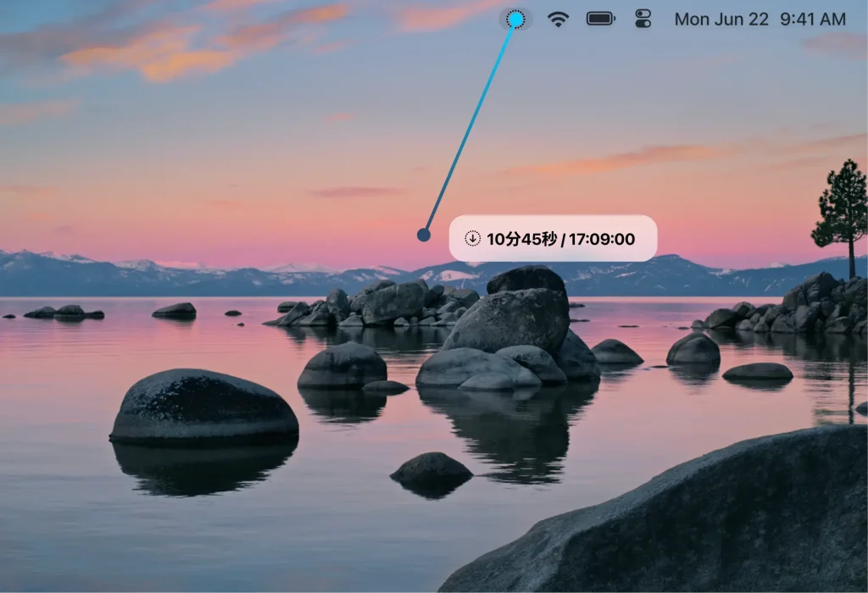The image size is (868, 593).
Task: Click the "17:09:00" end time in the popup
Action: (602, 239)
